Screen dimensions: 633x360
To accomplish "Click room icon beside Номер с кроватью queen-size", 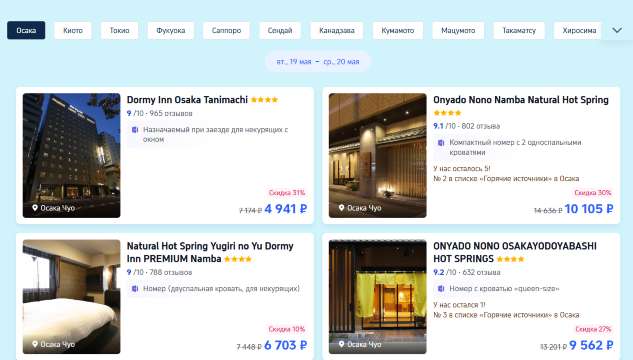I will pyautogui.click(x=441, y=289).
